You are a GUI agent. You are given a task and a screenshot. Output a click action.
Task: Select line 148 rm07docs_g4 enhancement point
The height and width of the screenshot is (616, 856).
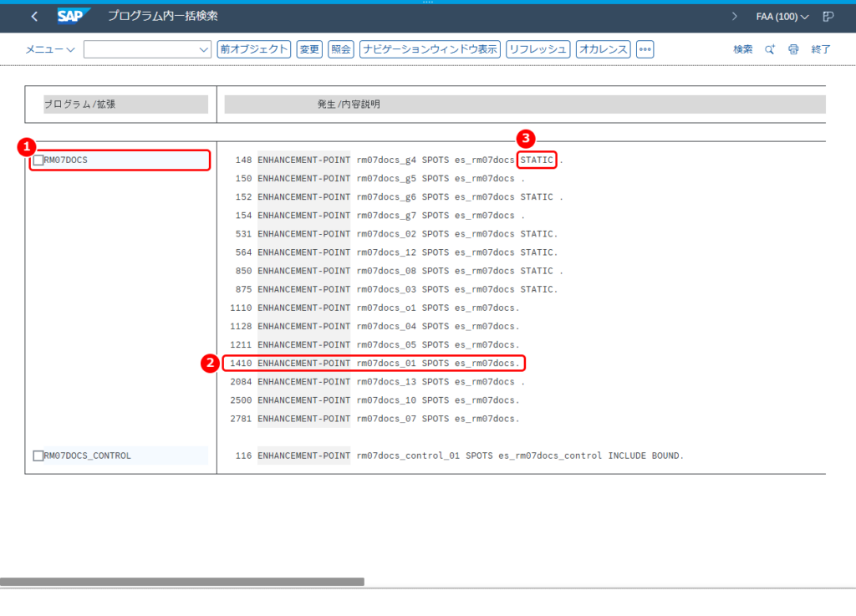click(x=399, y=160)
